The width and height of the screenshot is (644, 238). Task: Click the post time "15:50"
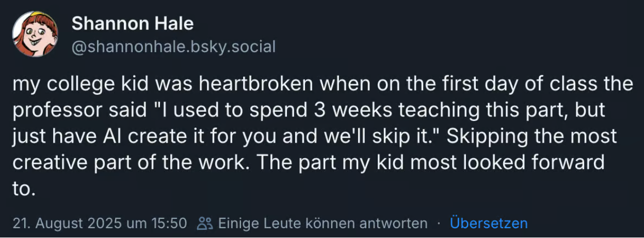pos(170,224)
